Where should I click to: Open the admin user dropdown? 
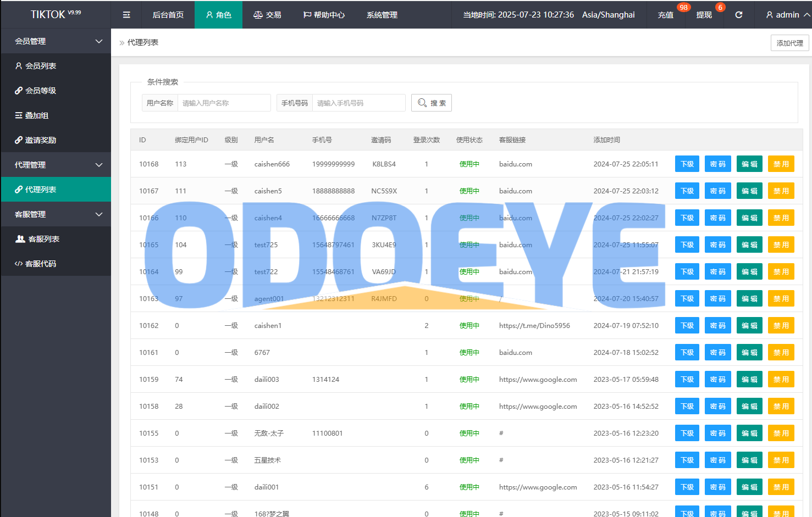(x=787, y=15)
